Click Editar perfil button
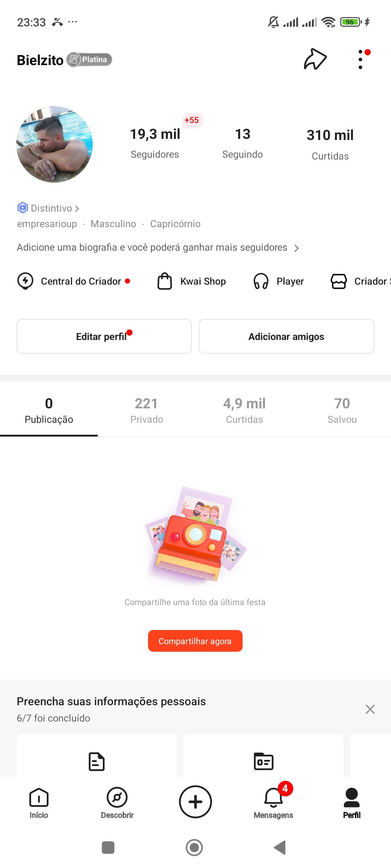This screenshot has width=391, height=868. (x=104, y=336)
